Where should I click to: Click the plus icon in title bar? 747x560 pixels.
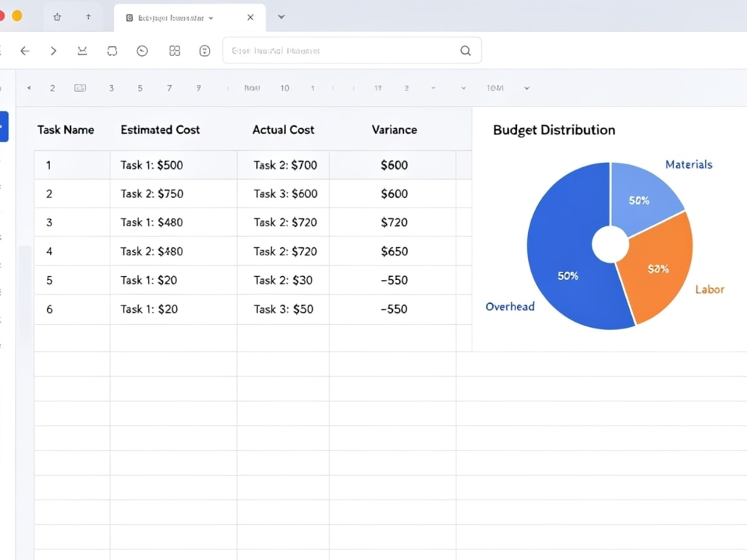[88, 16]
